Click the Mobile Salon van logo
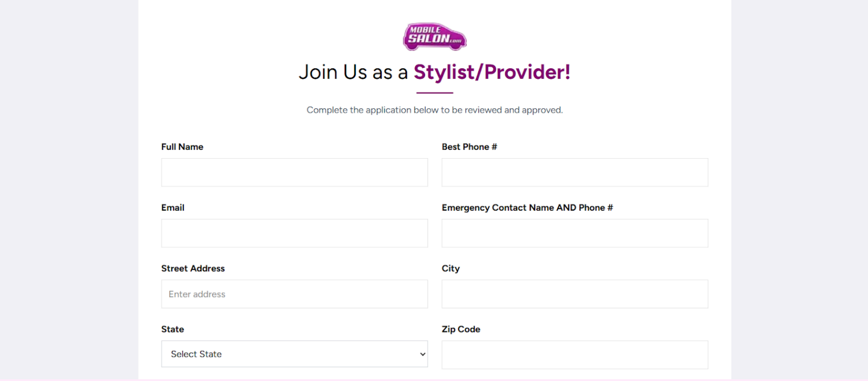 tap(434, 36)
